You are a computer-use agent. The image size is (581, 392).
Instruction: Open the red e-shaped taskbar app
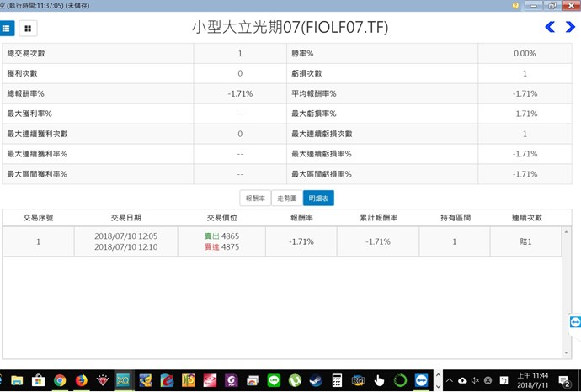pyautogui.click(x=167, y=380)
